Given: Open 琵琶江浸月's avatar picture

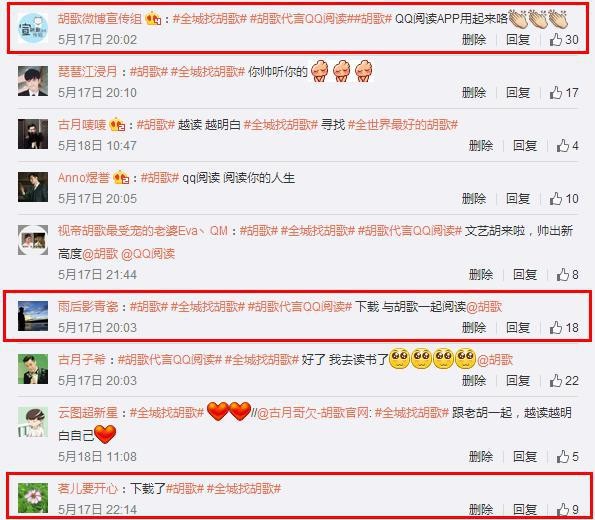Looking at the screenshot, I should [x=33, y=81].
